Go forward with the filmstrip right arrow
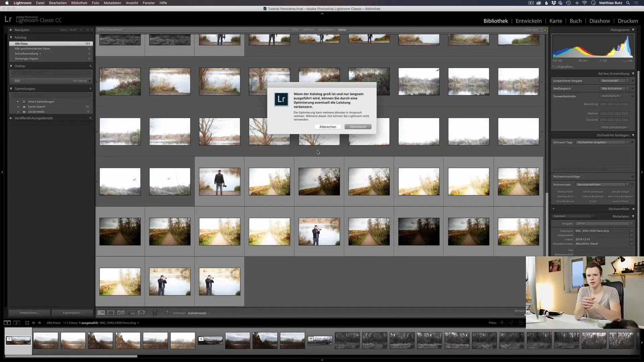The height and width of the screenshot is (362, 644). click(40, 323)
